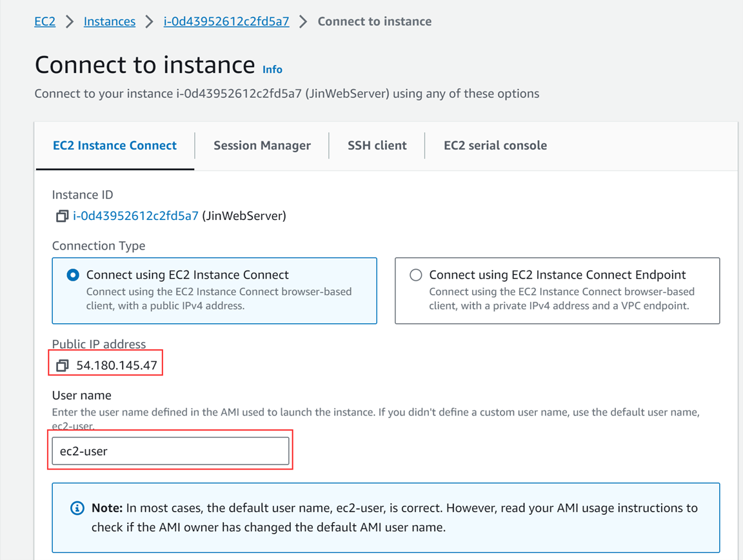Switch to the SSH client tab
The width and height of the screenshot is (743, 560).
point(377,146)
